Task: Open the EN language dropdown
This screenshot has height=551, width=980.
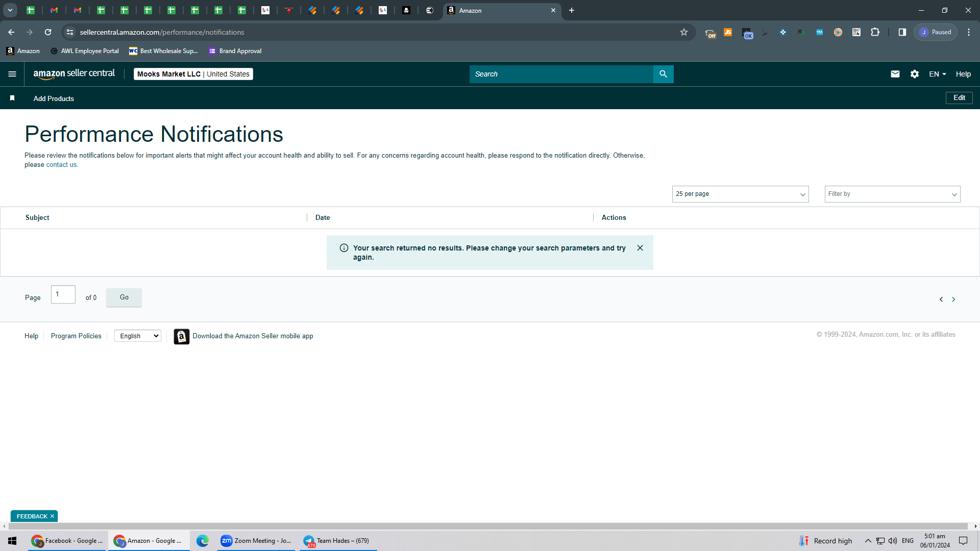Action: point(938,74)
